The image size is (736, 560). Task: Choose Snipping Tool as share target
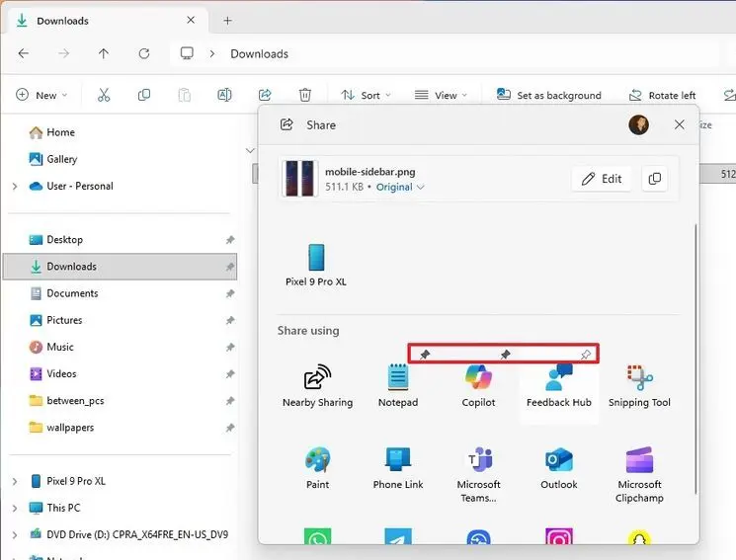(x=639, y=385)
